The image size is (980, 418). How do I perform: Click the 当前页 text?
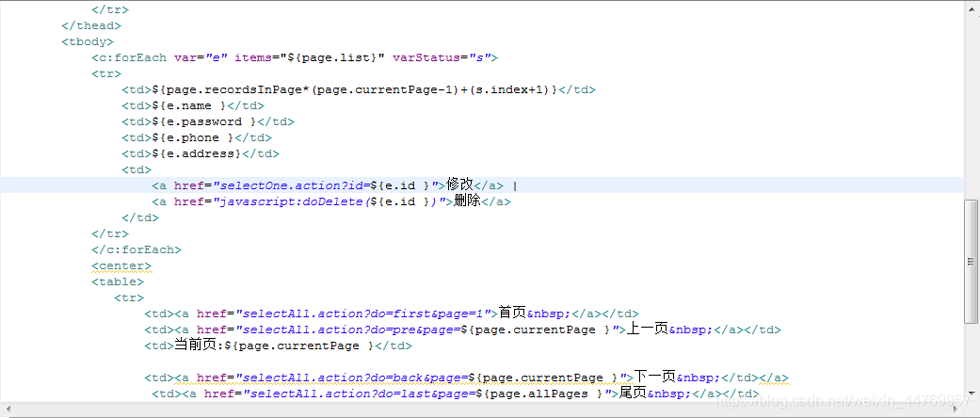click(195, 345)
